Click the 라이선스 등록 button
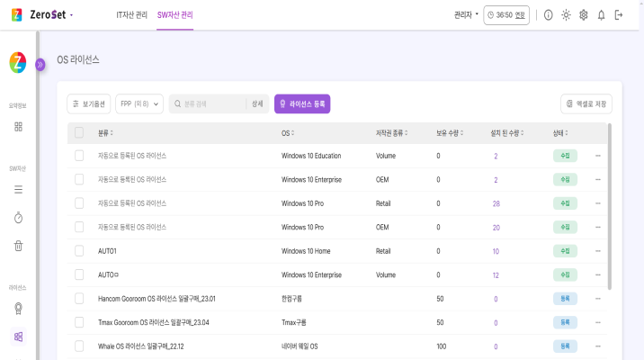 pos(302,104)
